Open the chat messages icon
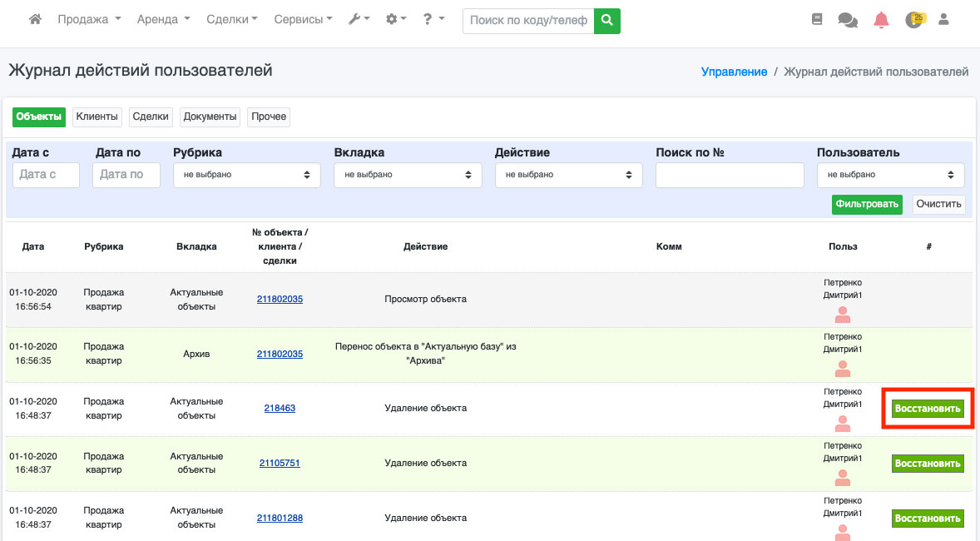 [x=847, y=20]
